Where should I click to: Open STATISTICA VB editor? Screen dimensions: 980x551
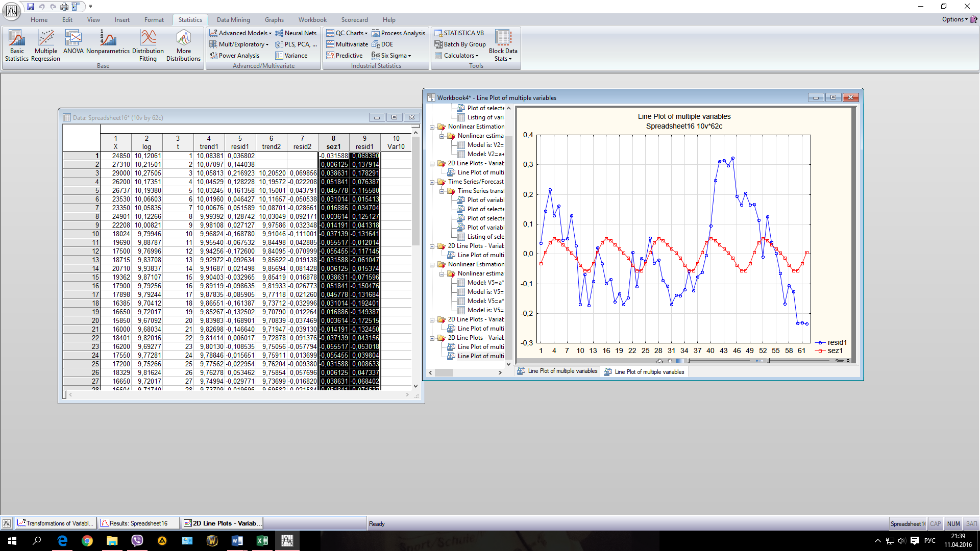[x=459, y=33]
